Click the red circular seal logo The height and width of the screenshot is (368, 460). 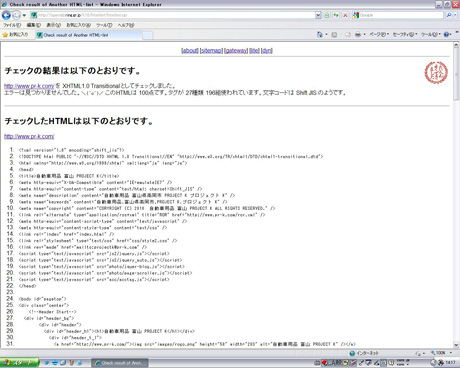pos(436,72)
